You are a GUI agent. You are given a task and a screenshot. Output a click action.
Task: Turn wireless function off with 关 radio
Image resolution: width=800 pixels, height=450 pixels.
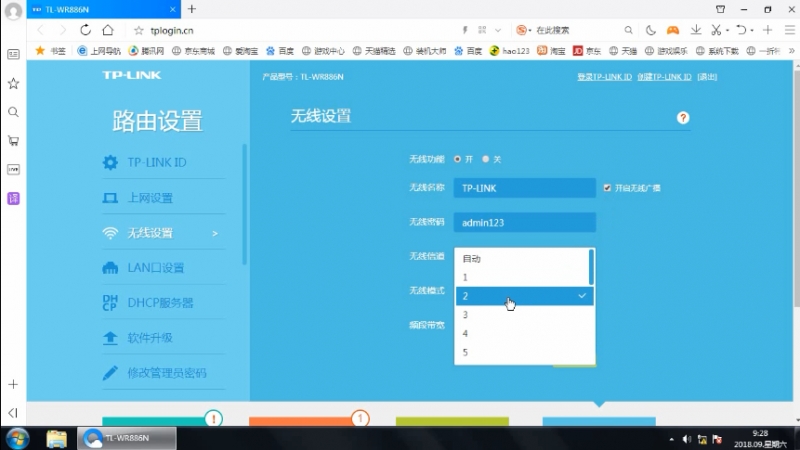click(486, 159)
